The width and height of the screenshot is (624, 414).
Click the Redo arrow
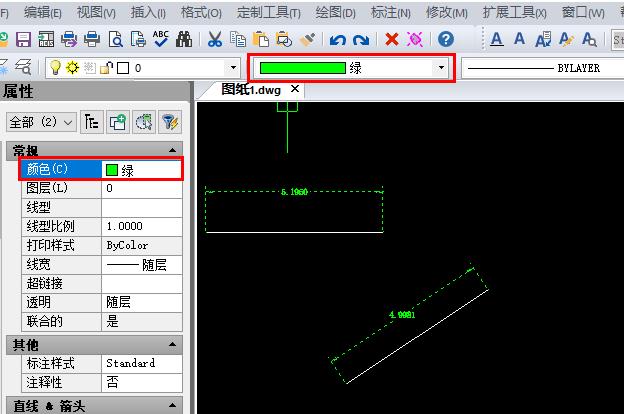pos(361,40)
